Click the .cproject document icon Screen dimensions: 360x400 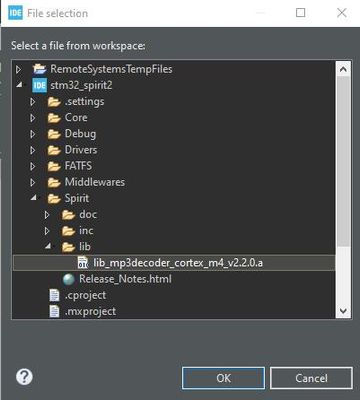click(54, 295)
